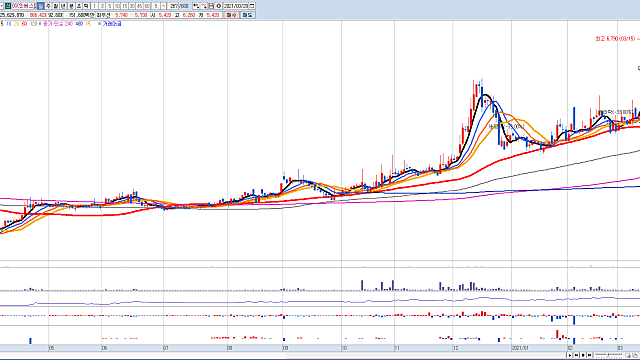Switch chart to weekly (주) period
This screenshot has height=360, width=640.
48,6
